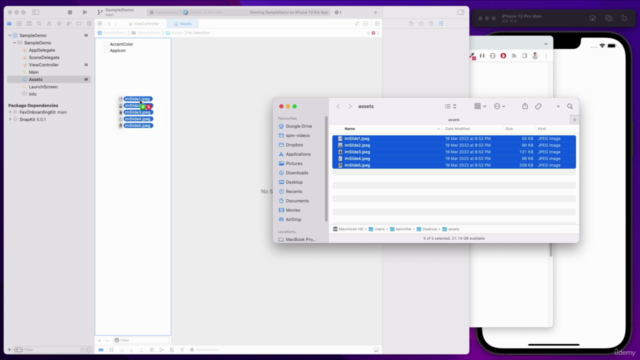
Task: Collapse the SampleDemo project root
Action: point(10,36)
